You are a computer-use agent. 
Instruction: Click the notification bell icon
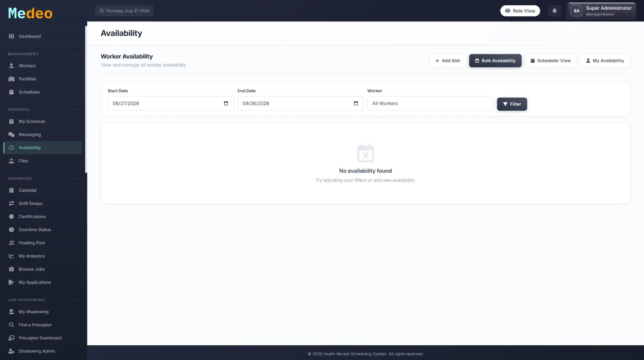(554, 11)
